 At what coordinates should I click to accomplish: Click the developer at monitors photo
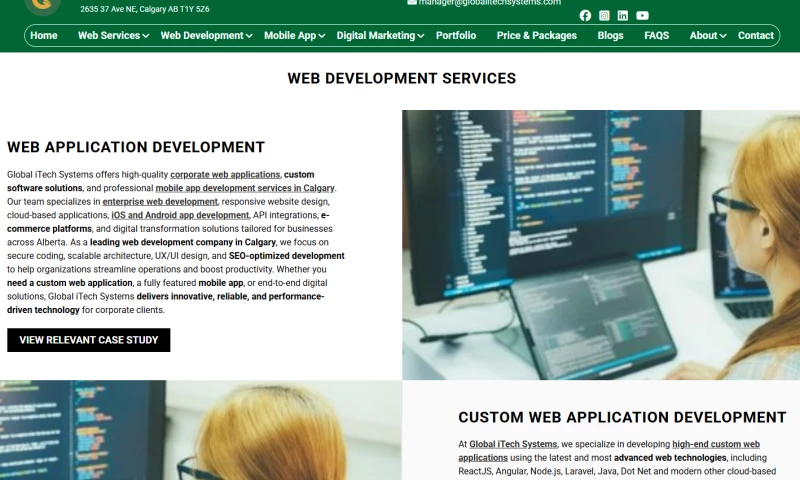pyautogui.click(x=601, y=245)
